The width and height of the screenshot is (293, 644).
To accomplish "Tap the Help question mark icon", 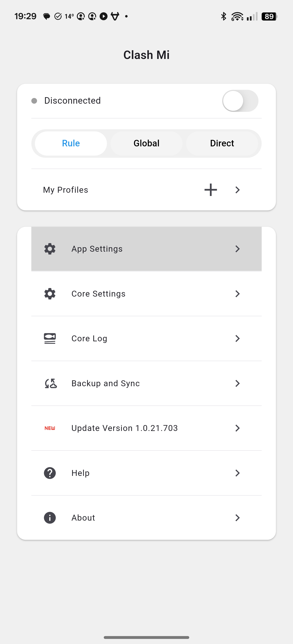I will click(x=50, y=473).
